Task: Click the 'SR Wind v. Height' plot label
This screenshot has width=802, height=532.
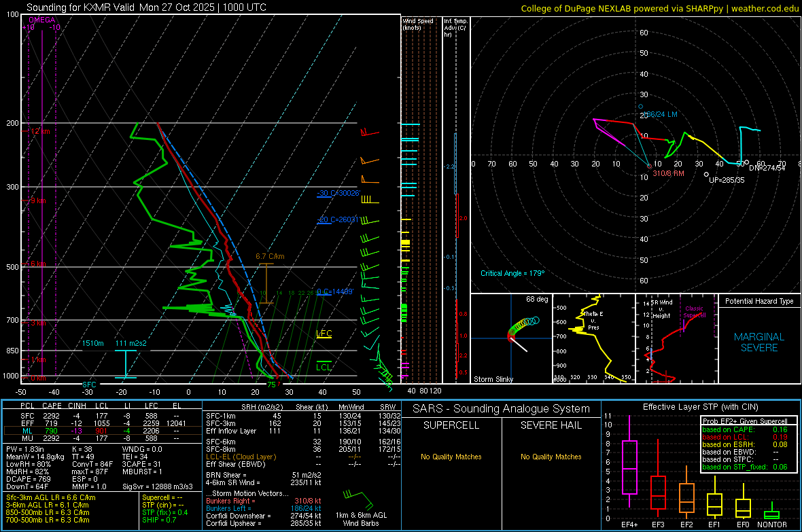Action: 661,309
